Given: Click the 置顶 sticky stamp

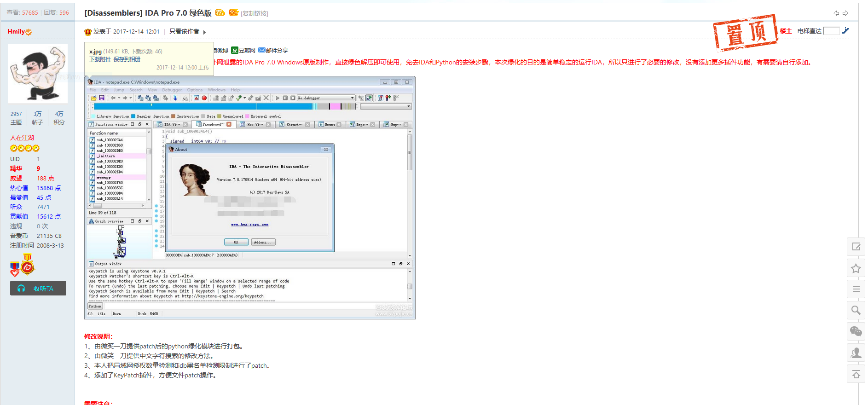Looking at the screenshot, I should coord(745,32).
